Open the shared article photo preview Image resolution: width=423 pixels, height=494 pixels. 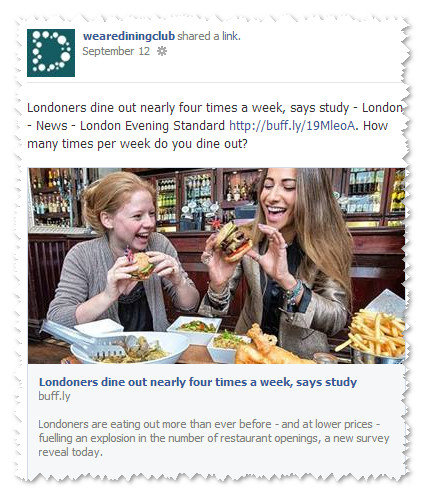click(216, 266)
